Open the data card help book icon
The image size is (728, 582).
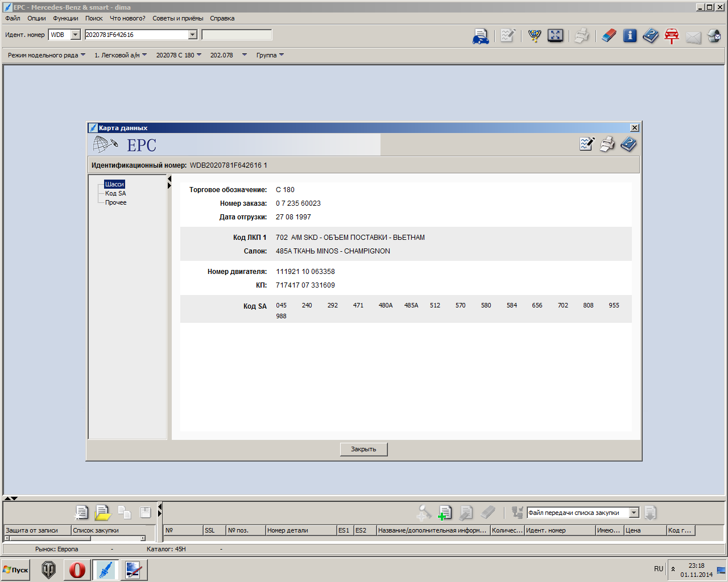pyautogui.click(x=628, y=144)
